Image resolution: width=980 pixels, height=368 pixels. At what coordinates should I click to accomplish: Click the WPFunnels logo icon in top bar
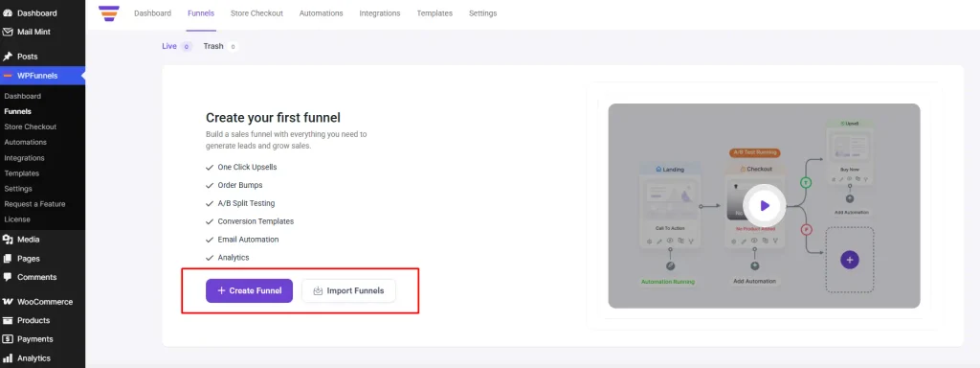(109, 13)
